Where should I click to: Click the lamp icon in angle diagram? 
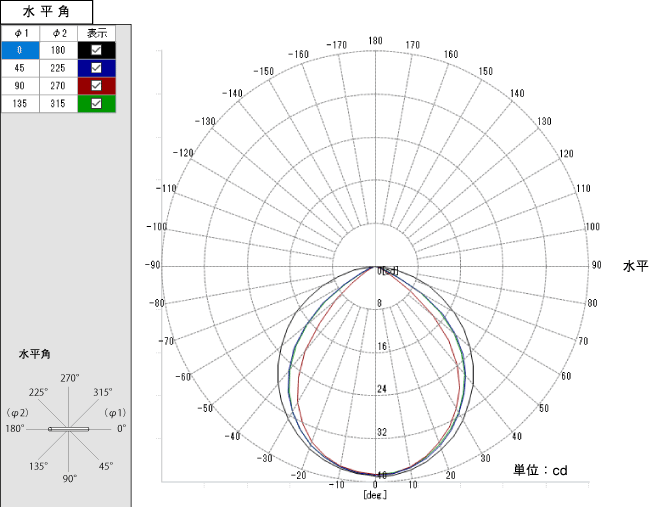click(x=69, y=429)
